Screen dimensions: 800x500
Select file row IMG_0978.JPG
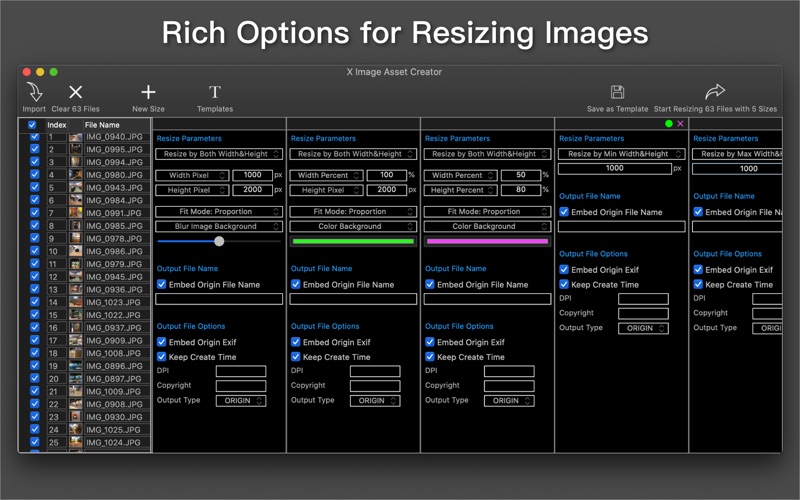pyautogui.click(x=85, y=238)
